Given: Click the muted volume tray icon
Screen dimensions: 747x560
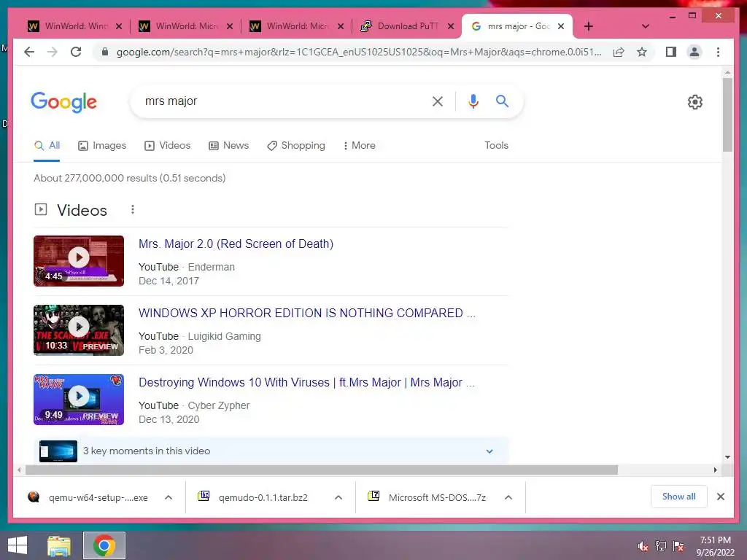Looking at the screenshot, I should tap(643, 546).
